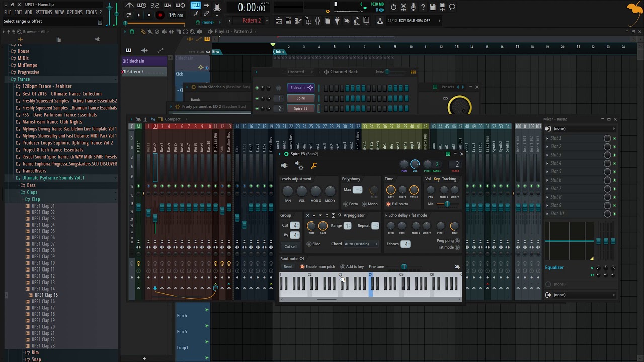Screen dimensions: 644x362
Task: Enable the Mono option
Action: [365, 204]
